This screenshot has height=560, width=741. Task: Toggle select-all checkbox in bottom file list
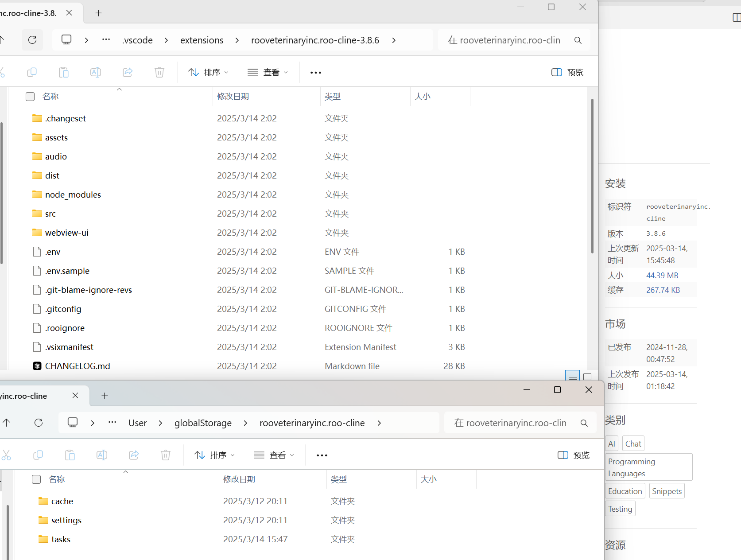(36, 479)
